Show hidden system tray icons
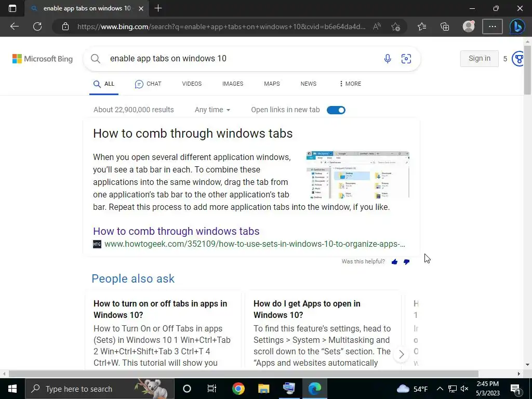532x399 pixels. tap(440, 389)
